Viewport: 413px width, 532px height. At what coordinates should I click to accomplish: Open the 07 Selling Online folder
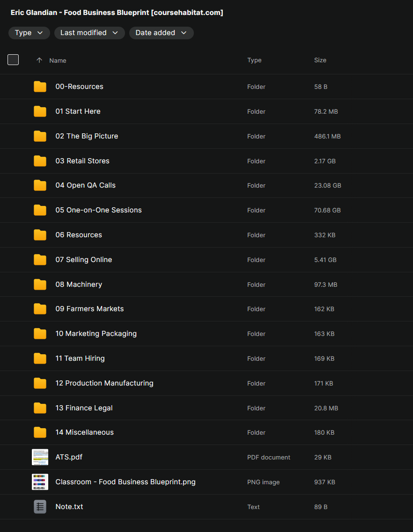(83, 260)
